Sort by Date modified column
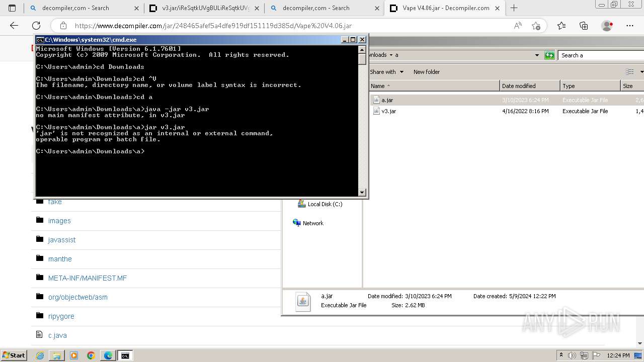Viewport: 644px width, 362px height. pos(530,86)
